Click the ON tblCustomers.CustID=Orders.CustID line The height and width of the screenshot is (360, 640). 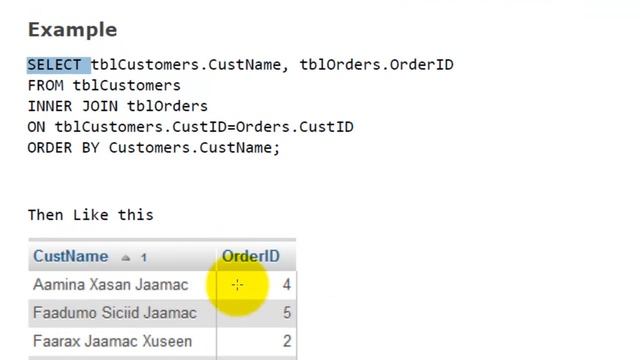(x=191, y=127)
